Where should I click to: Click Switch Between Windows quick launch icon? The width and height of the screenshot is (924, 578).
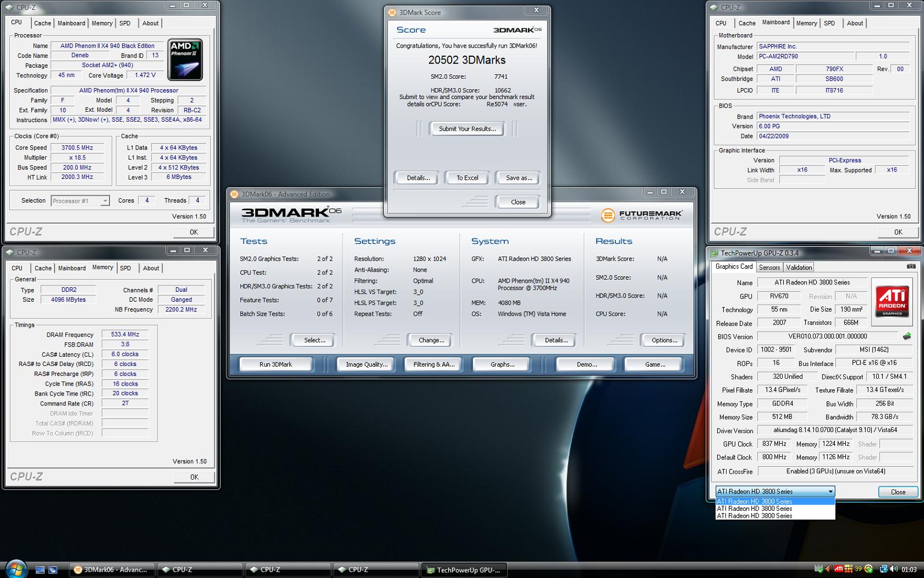pyautogui.click(x=53, y=570)
